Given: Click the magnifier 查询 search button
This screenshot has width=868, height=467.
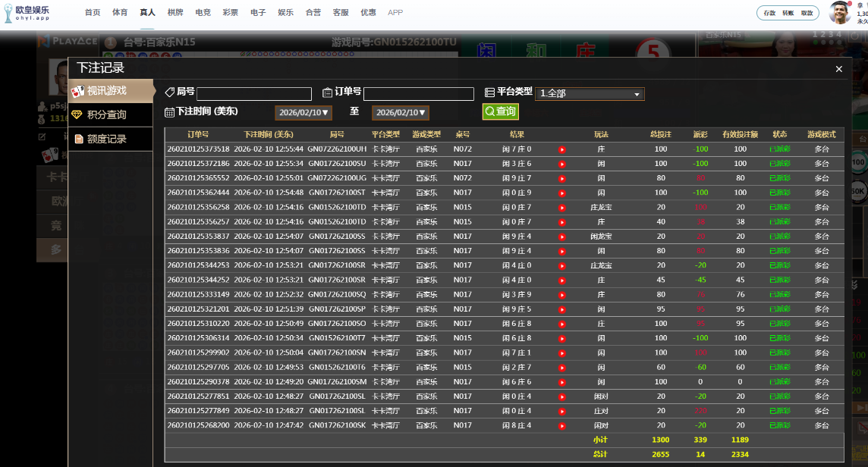Looking at the screenshot, I should pos(501,111).
